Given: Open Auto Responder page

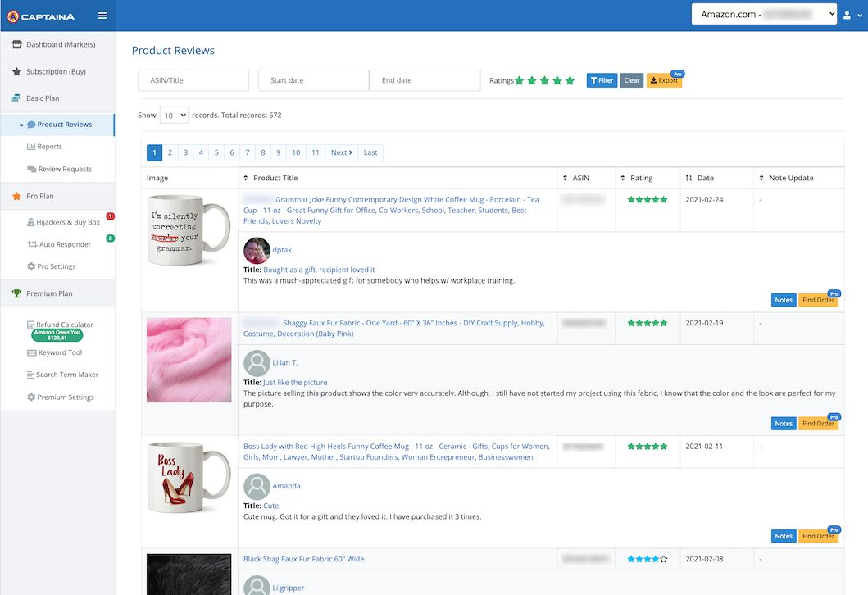Looking at the screenshot, I should pyautogui.click(x=59, y=244).
